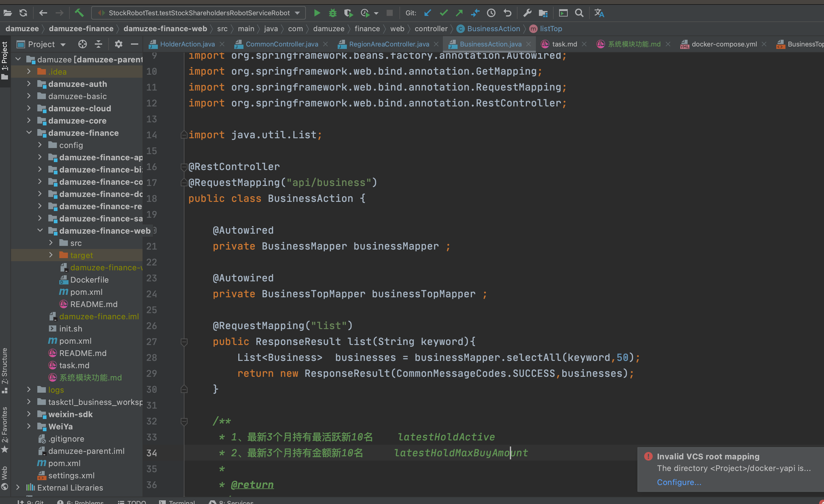
Task: Start debugging with the bug icon
Action: tap(332, 13)
